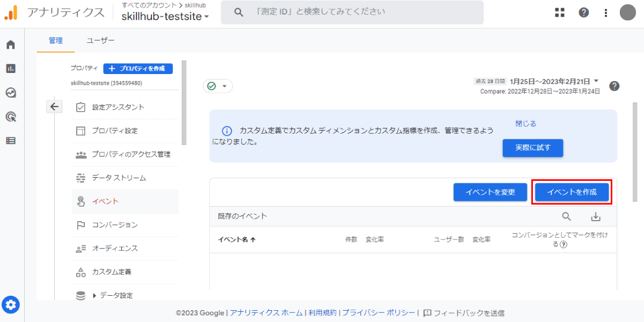Image resolution: width=644 pixels, height=322 pixels.
Task: Open Advertising icon in left rail
Action: point(11,116)
